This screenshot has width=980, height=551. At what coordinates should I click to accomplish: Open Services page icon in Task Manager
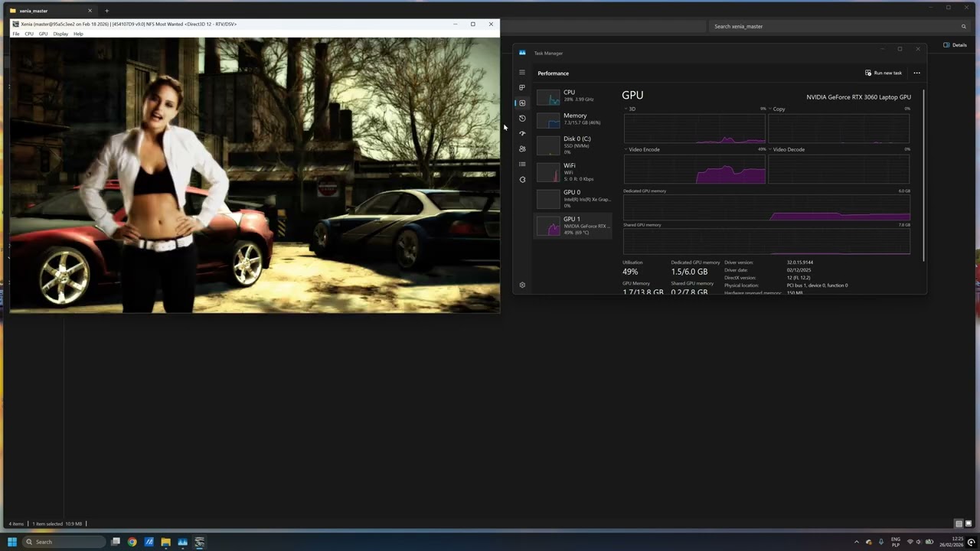[522, 179]
